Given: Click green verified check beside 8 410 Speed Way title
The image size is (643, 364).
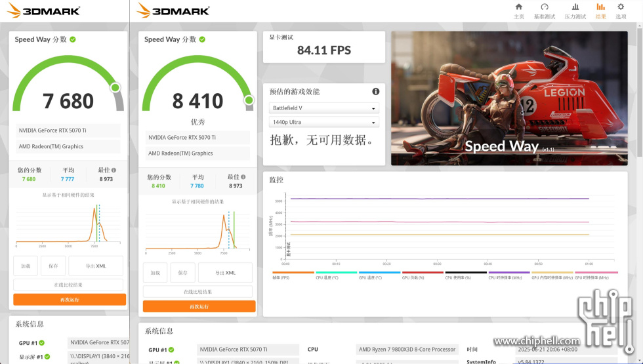Looking at the screenshot, I should tap(202, 39).
